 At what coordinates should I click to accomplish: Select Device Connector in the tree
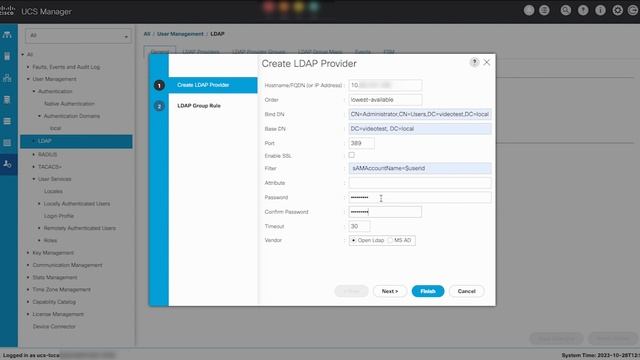[x=54, y=327]
